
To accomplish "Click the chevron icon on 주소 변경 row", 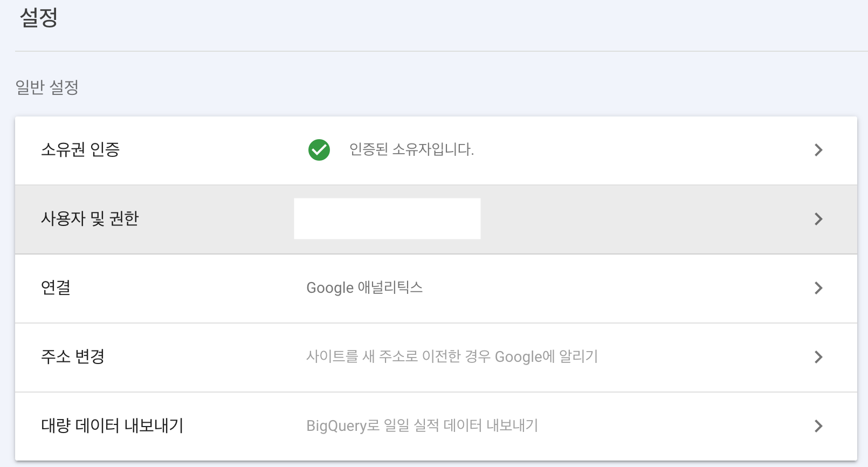I will tap(818, 356).
